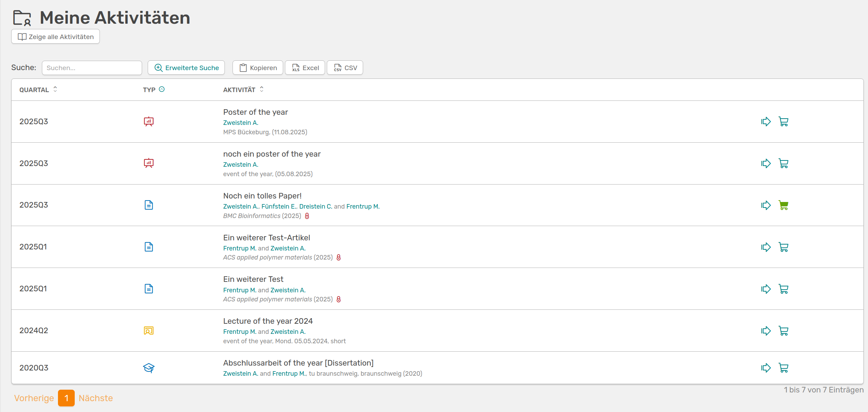Open details arrow for noch ein poster row

766,164
